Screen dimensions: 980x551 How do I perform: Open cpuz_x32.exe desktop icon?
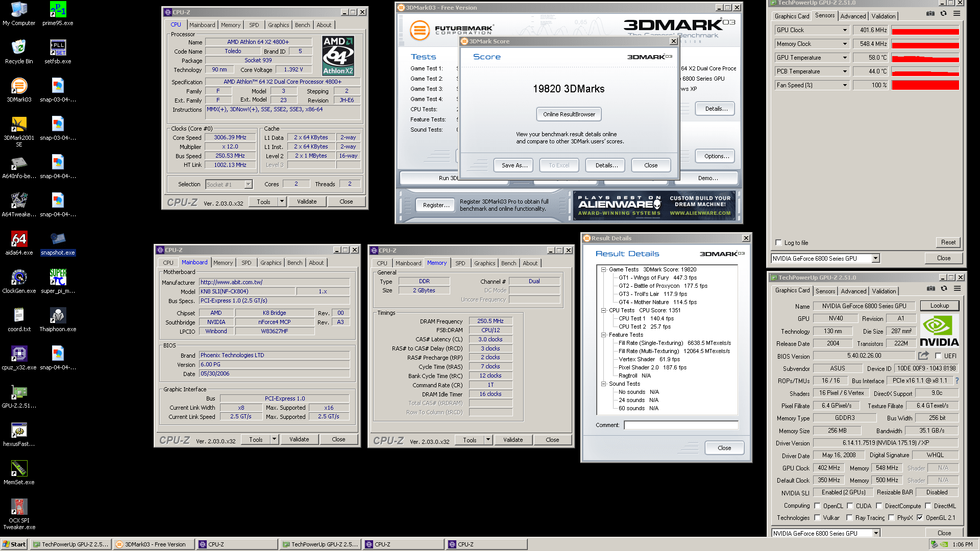[x=19, y=358]
